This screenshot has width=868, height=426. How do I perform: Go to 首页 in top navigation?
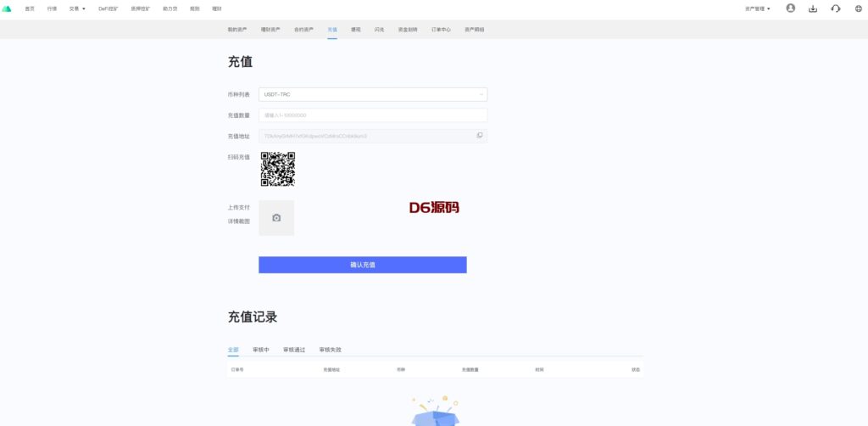(30, 8)
